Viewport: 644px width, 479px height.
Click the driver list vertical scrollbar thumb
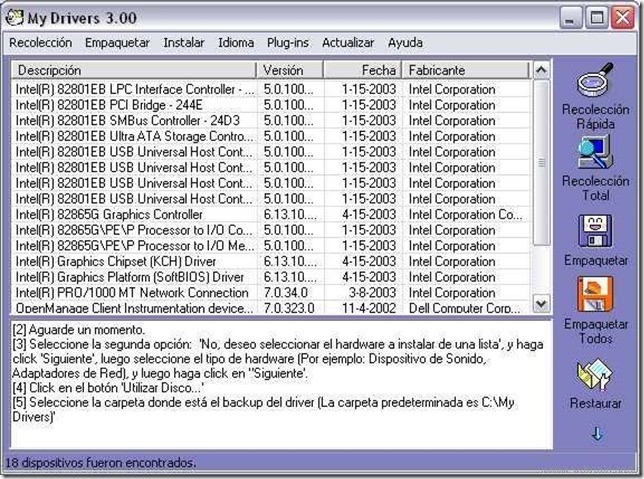click(541, 163)
